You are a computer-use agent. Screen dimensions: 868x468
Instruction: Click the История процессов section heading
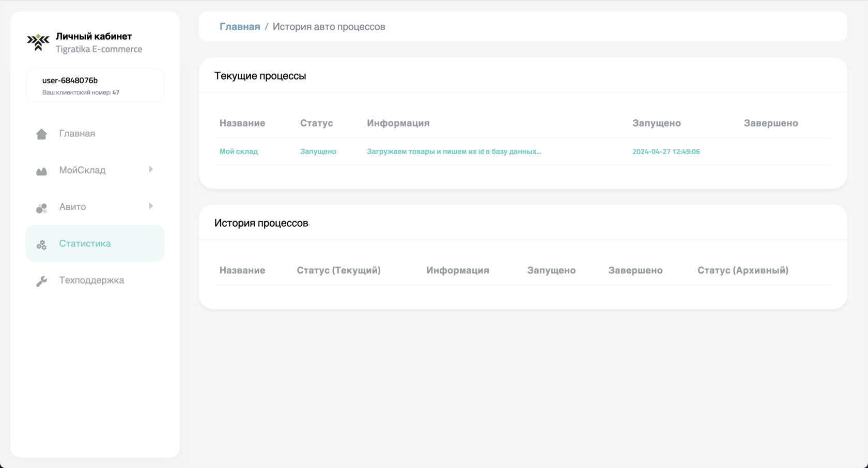click(261, 223)
